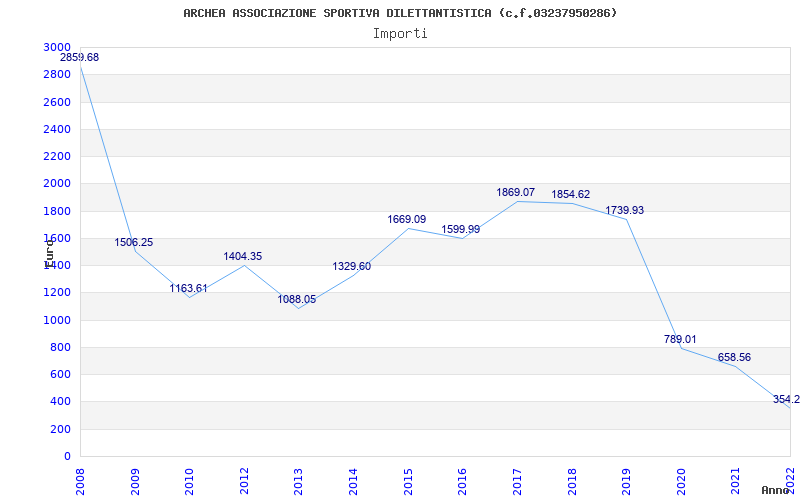Click the 0 y-axis value

click(x=67, y=457)
